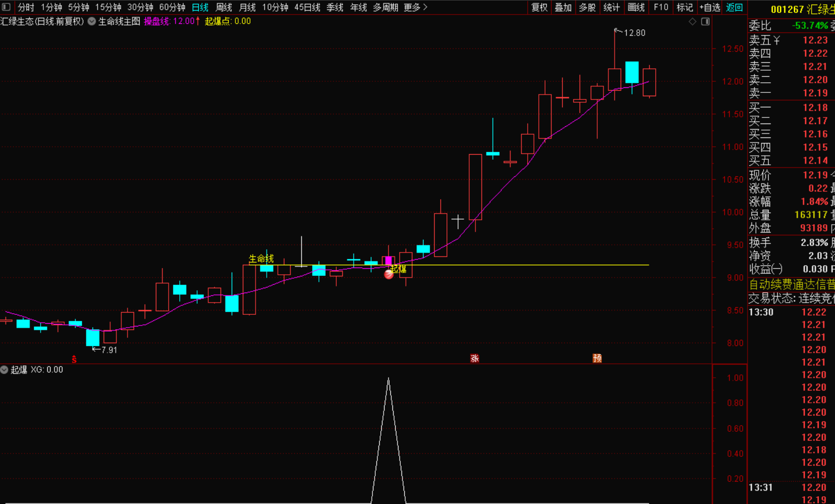Click the diamond icon above chart

[x=692, y=22]
